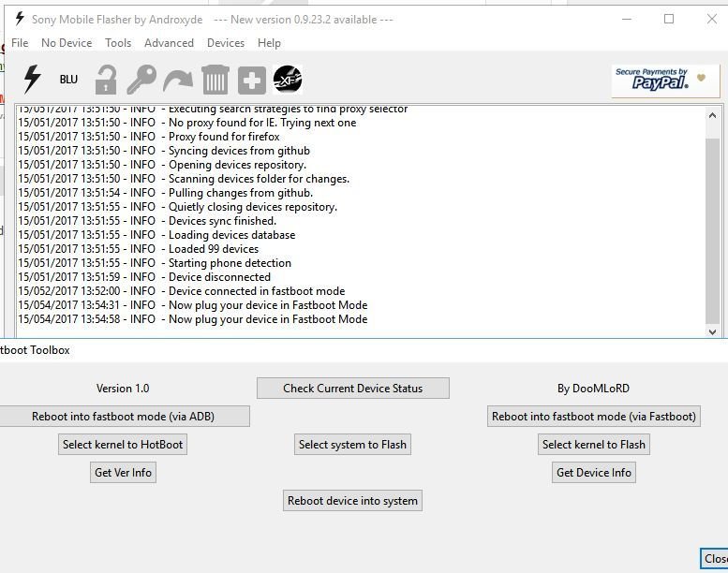Click the round XF icon in toolbar
Image resolution: width=728 pixels, height=573 pixels.
pos(288,80)
